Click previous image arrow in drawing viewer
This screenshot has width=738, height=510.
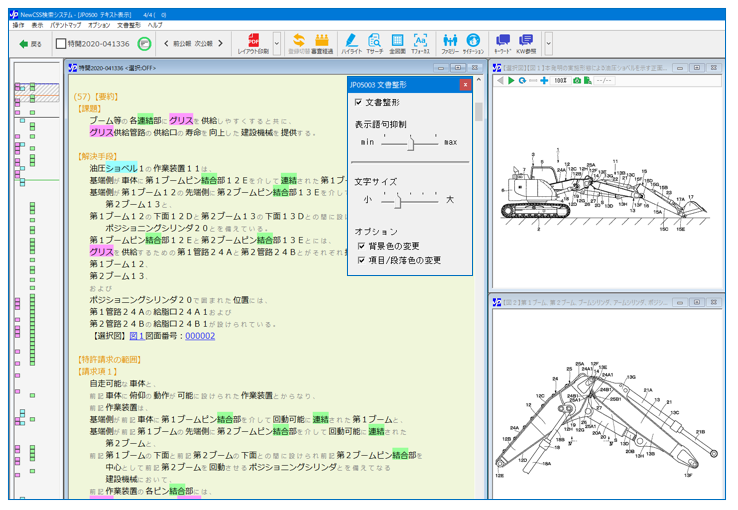click(500, 81)
